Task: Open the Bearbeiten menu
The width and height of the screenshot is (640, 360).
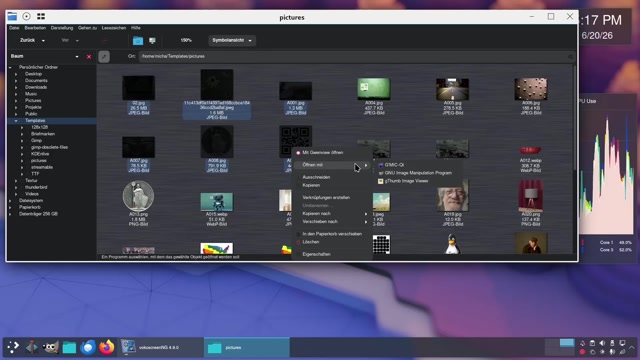Action: click(x=35, y=28)
